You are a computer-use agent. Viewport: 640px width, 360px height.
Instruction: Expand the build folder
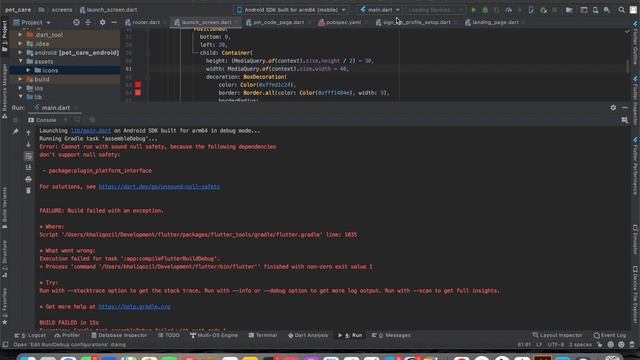pos(20,79)
